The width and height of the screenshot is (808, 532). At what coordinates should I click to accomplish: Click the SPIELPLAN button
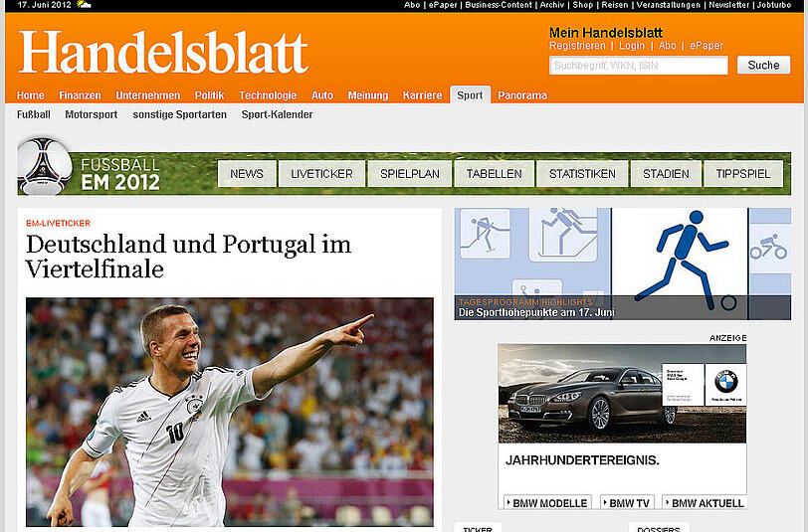point(410,174)
